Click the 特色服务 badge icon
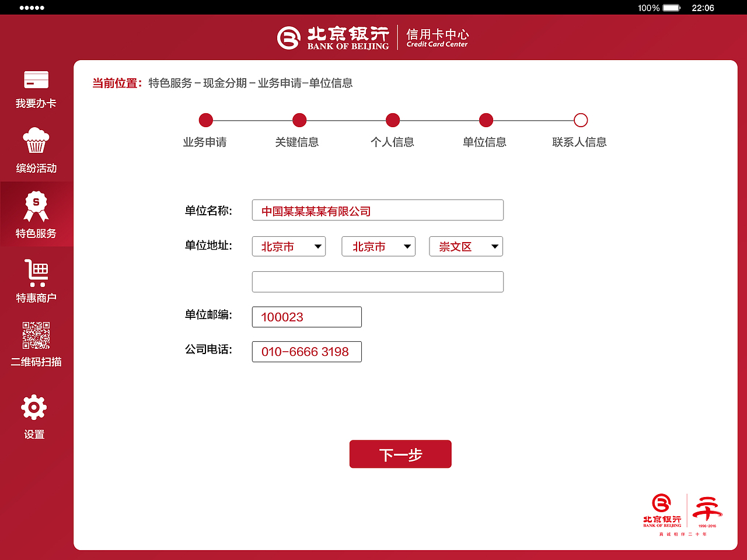 point(36,207)
